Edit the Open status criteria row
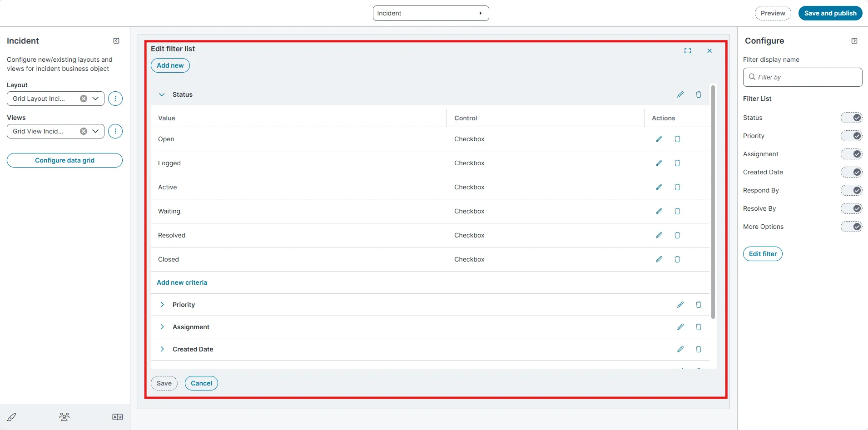This screenshot has height=430, width=868. (x=659, y=139)
